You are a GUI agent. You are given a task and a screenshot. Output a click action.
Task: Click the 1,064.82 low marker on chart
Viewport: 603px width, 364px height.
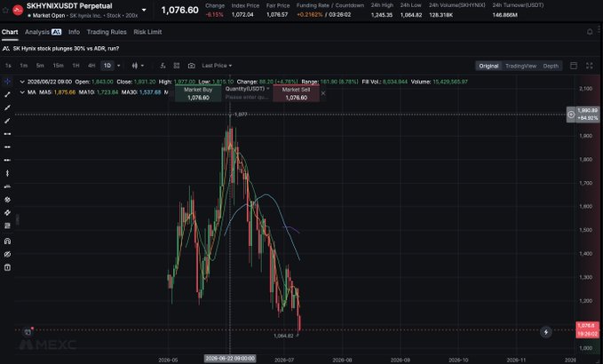283,336
